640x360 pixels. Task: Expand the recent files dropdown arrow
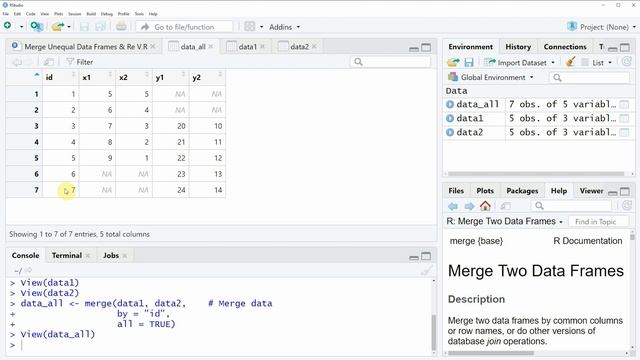pyautogui.click(x=69, y=27)
